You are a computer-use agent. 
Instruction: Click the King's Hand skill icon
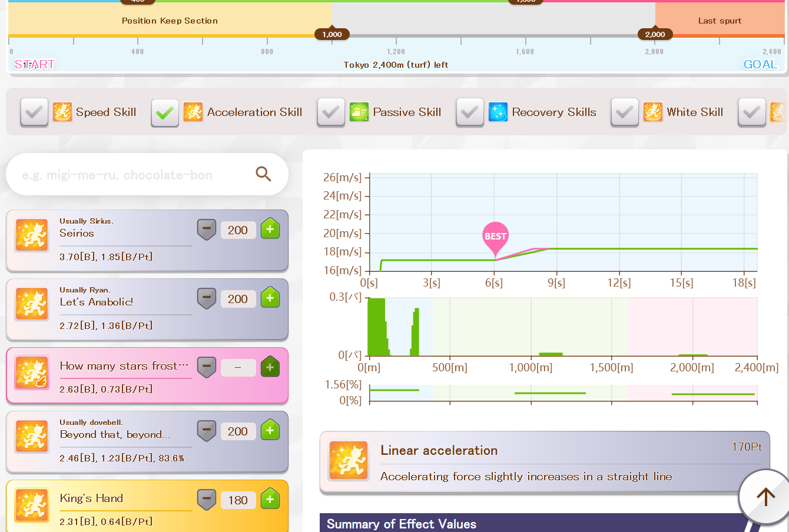pyautogui.click(x=32, y=506)
